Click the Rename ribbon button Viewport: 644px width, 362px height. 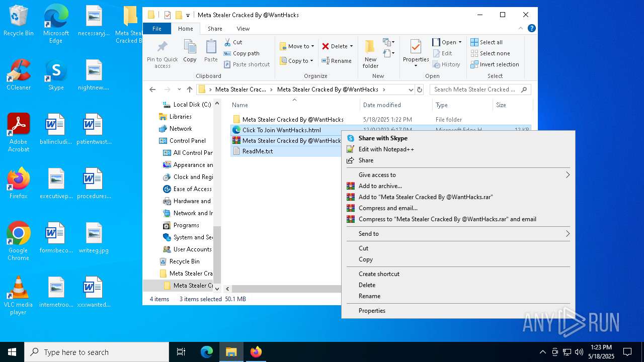337,61
